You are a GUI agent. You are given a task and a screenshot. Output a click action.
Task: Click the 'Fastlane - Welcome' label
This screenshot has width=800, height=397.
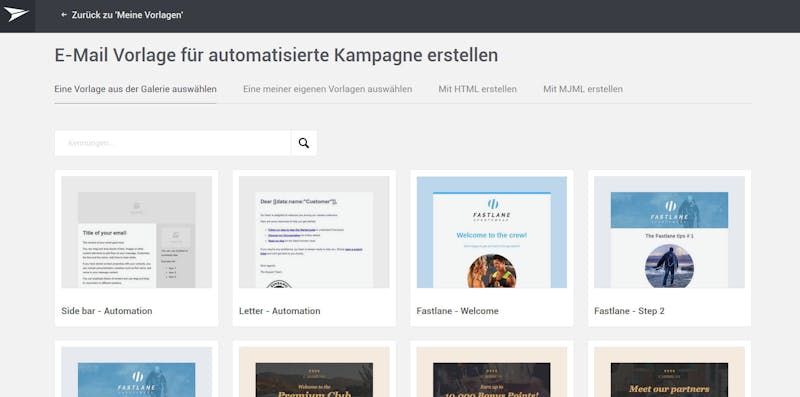click(x=457, y=311)
